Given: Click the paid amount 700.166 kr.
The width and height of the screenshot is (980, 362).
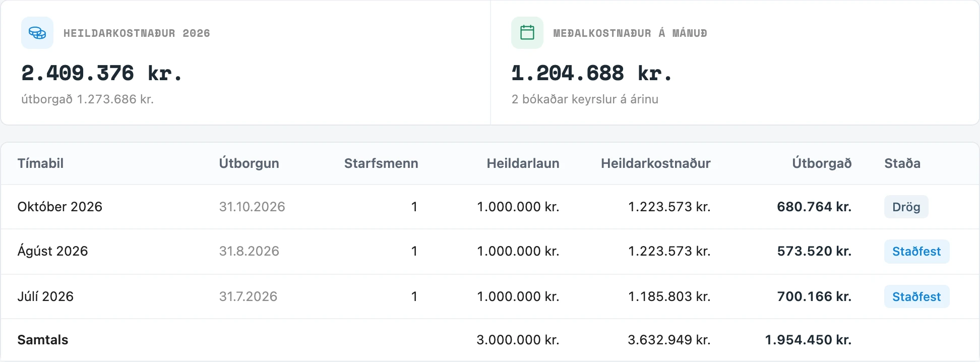Looking at the screenshot, I should [x=814, y=296].
